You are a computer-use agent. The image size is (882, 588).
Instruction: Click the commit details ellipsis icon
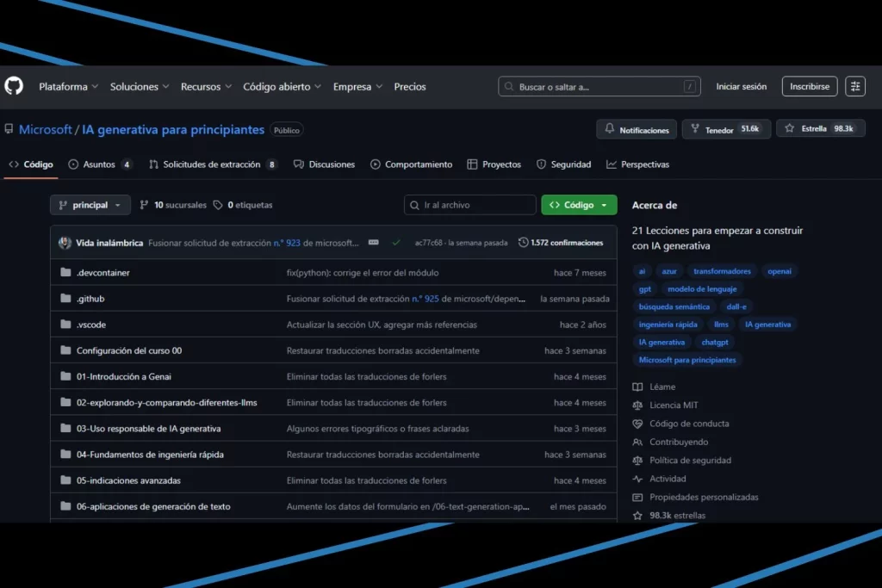point(373,243)
